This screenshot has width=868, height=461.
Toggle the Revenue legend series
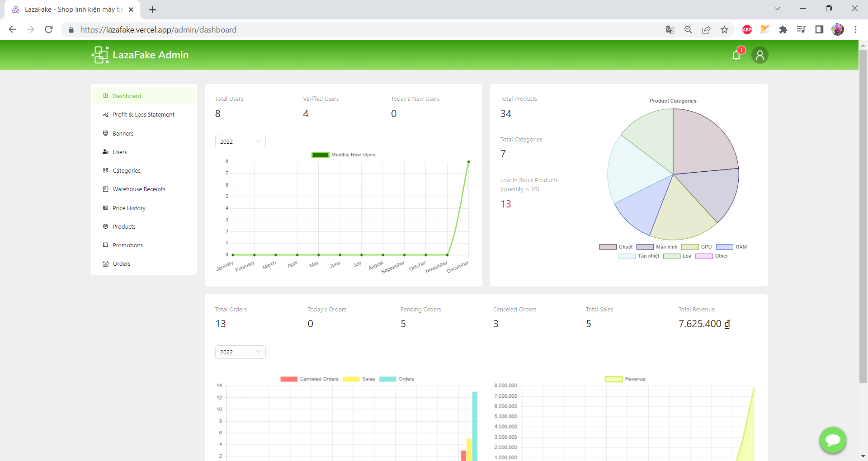625,379
